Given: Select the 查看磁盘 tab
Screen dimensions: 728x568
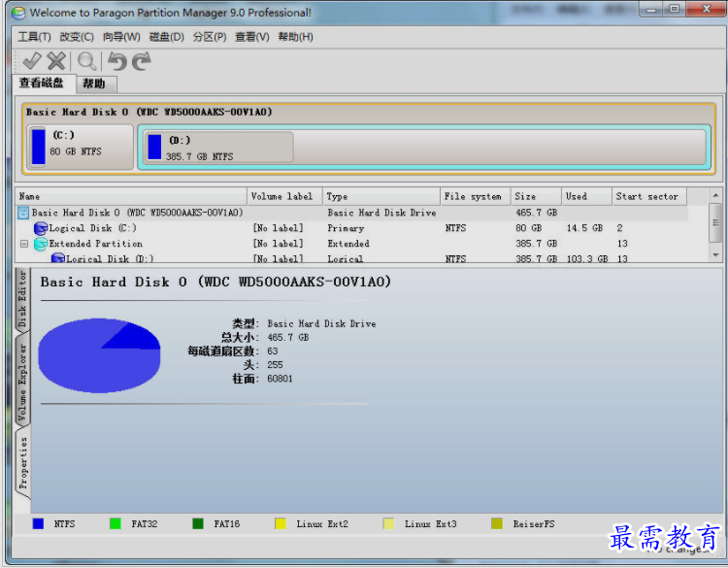Looking at the screenshot, I should (42, 84).
